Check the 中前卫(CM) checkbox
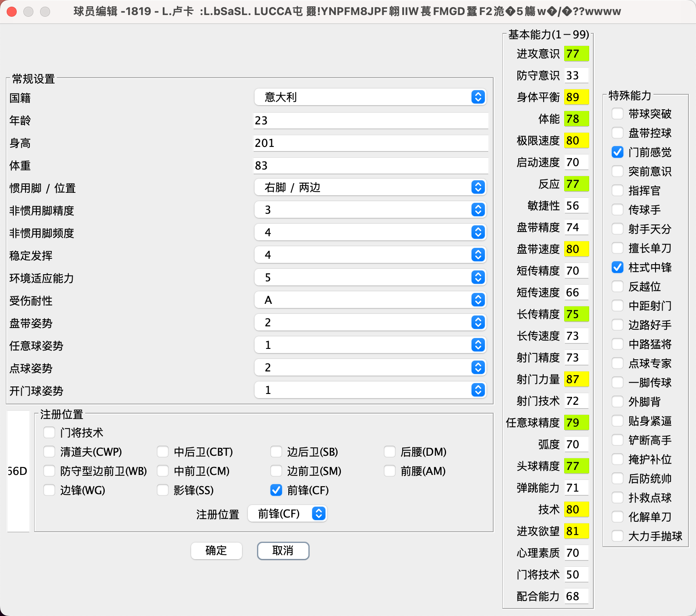The height and width of the screenshot is (616, 696). tap(163, 471)
